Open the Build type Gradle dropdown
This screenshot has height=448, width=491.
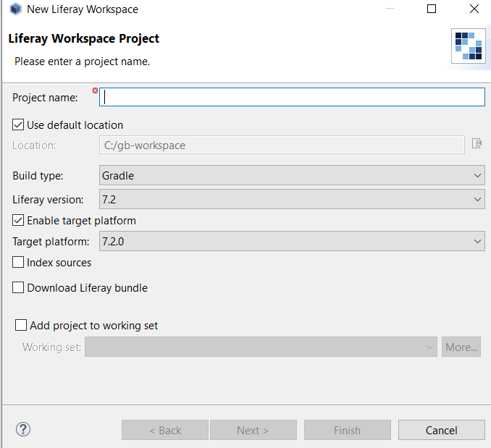(292, 175)
